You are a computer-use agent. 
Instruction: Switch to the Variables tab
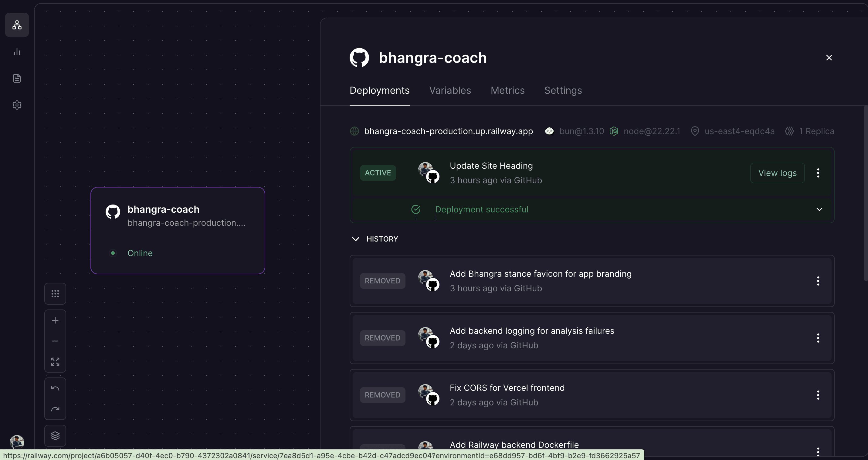tap(450, 90)
